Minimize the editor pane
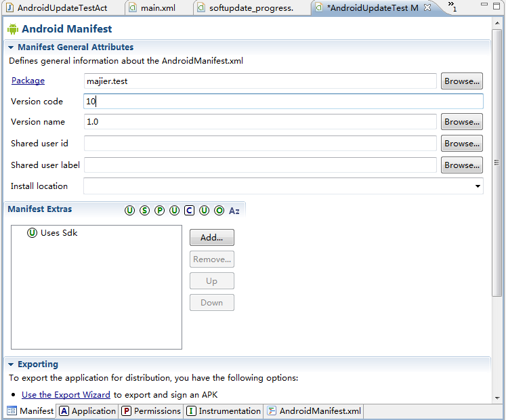The height and width of the screenshot is (420, 506). tap(484, 5)
